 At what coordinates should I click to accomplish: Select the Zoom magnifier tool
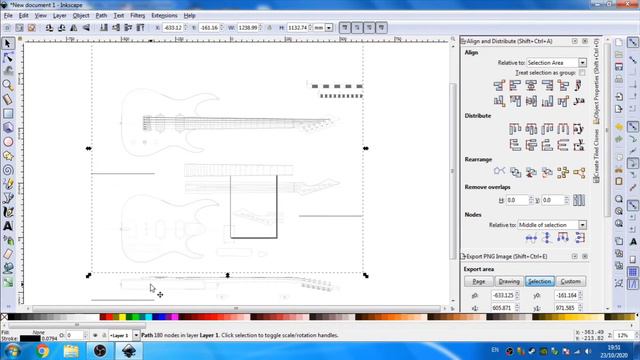[x=8, y=85]
